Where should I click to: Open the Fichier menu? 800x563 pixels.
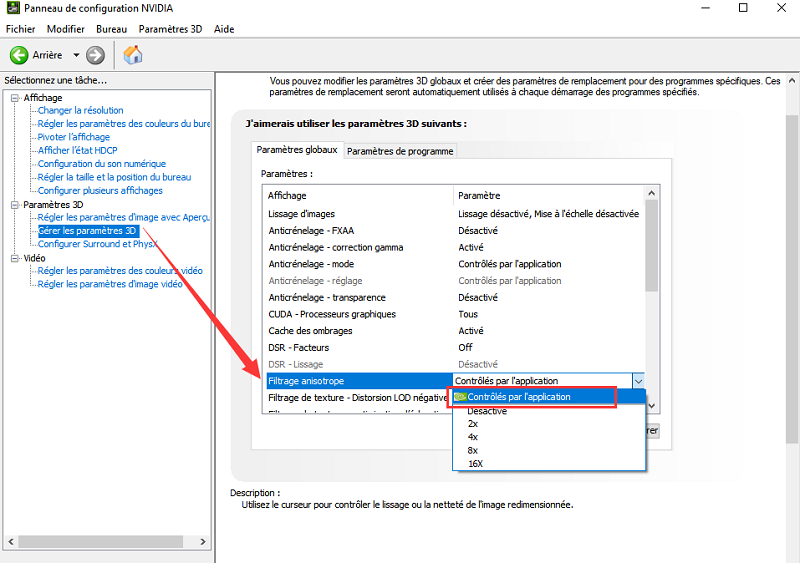20,29
